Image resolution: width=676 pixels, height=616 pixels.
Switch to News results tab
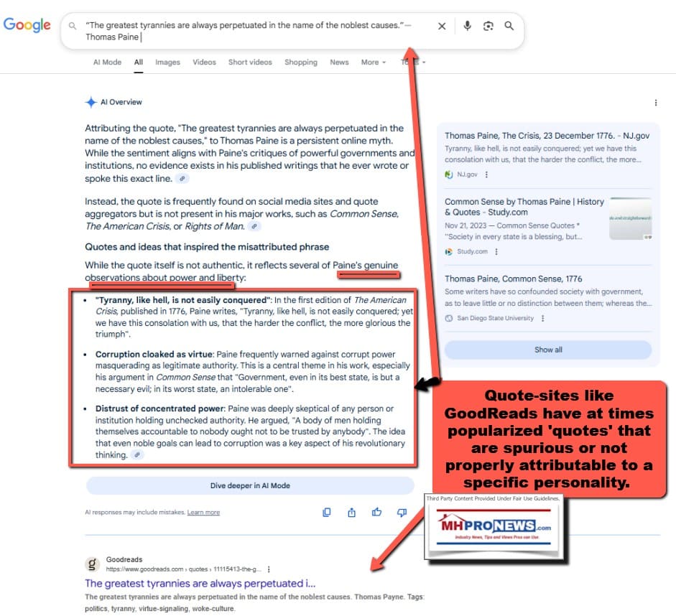click(x=339, y=62)
